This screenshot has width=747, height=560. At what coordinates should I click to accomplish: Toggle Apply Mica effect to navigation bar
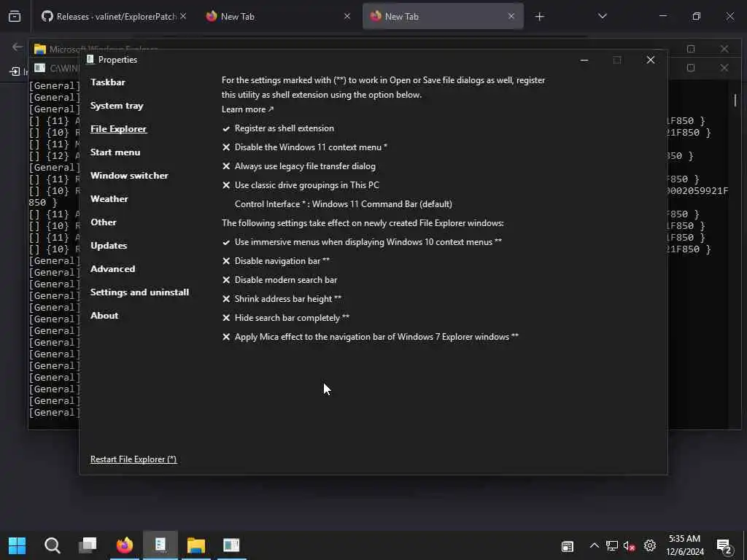pos(370,337)
